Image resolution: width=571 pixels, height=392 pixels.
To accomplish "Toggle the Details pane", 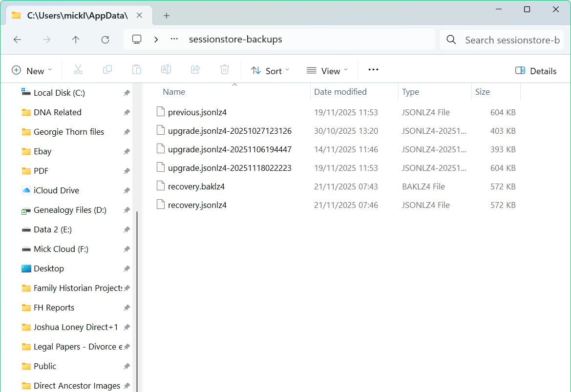I will (536, 71).
